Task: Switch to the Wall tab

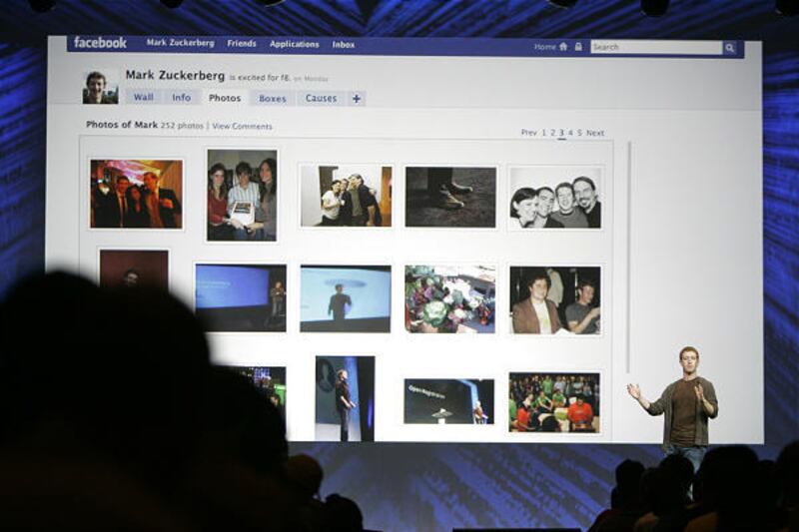Action: click(x=144, y=98)
